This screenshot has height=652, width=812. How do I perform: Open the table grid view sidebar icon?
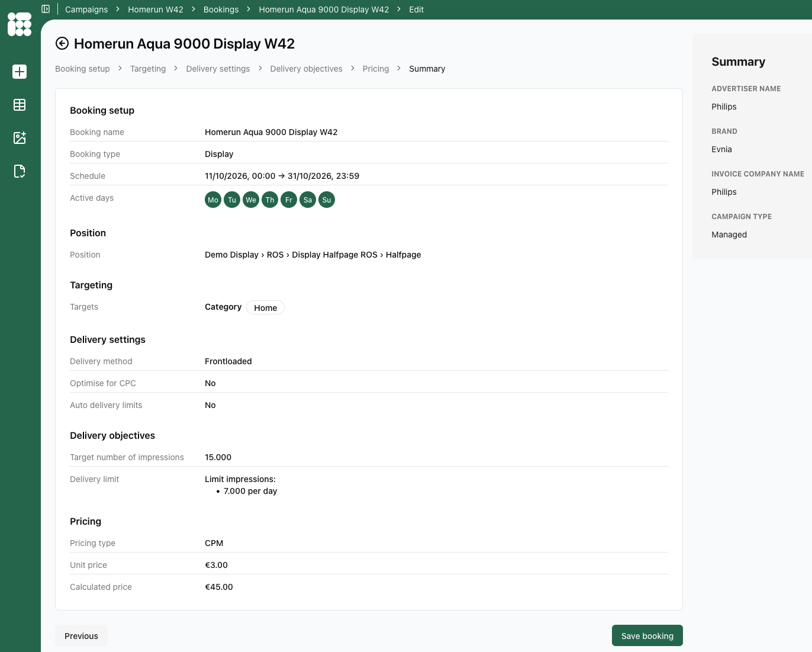[x=20, y=105]
